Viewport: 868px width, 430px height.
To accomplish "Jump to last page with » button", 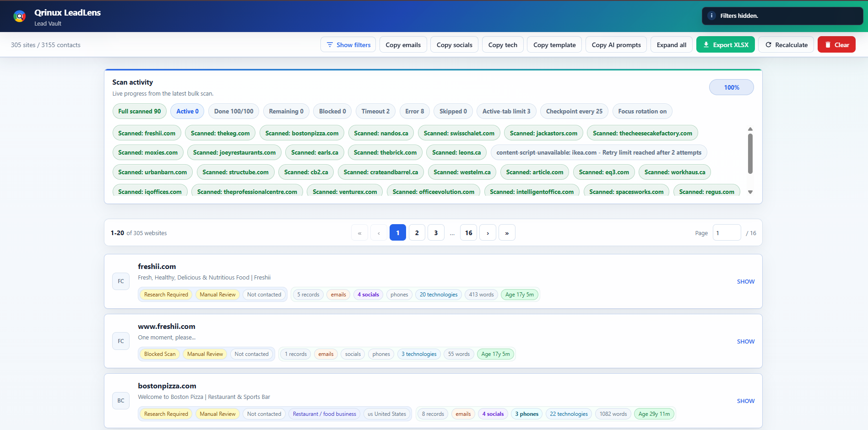I will 507,233.
